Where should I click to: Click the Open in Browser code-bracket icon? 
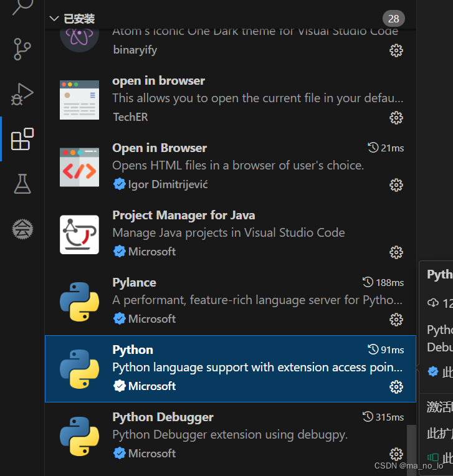pos(79,167)
